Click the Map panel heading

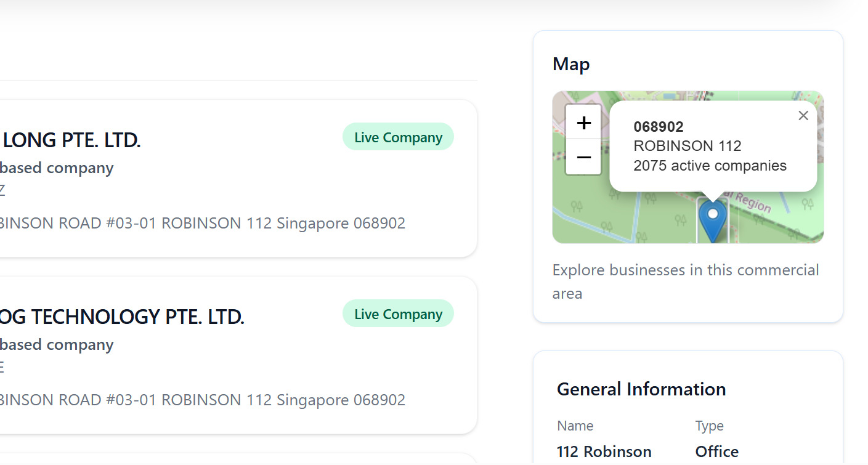[x=571, y=64]
